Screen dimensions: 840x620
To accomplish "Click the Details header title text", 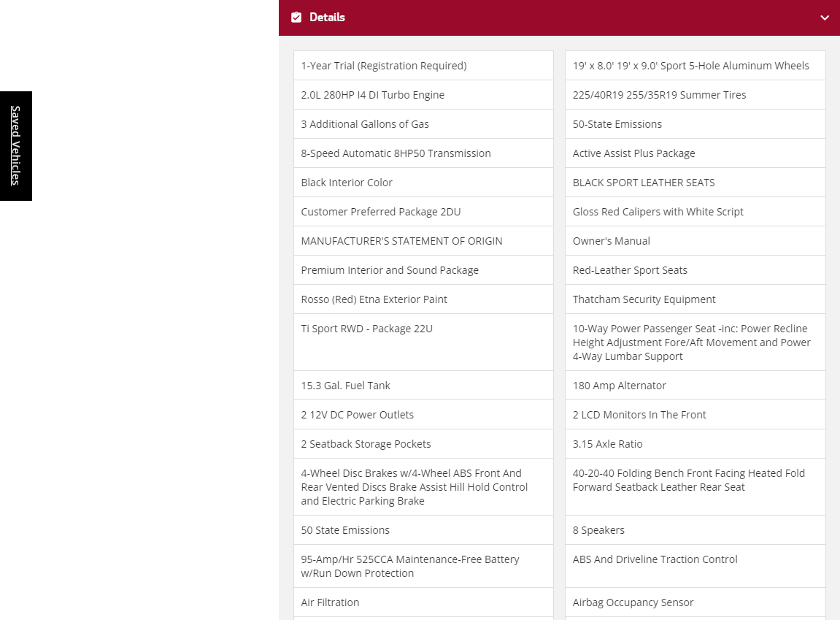I will click(x=327, y=18).
